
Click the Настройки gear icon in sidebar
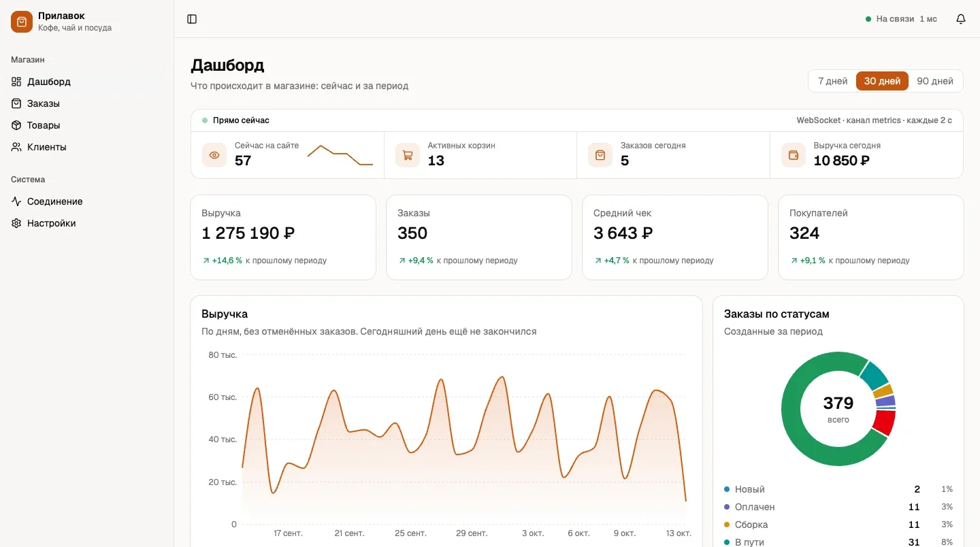(x=16, y=223)
